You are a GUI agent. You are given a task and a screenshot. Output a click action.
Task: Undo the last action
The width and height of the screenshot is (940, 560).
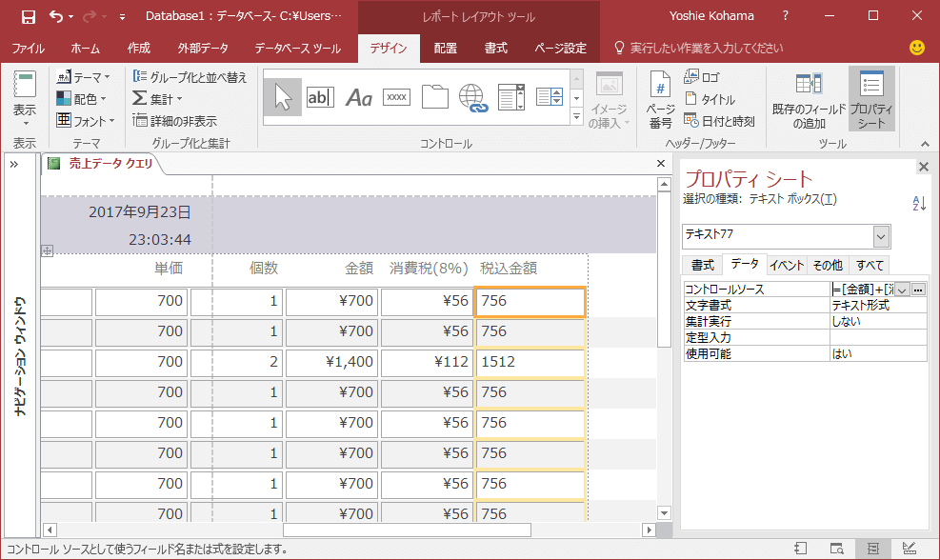56,17
